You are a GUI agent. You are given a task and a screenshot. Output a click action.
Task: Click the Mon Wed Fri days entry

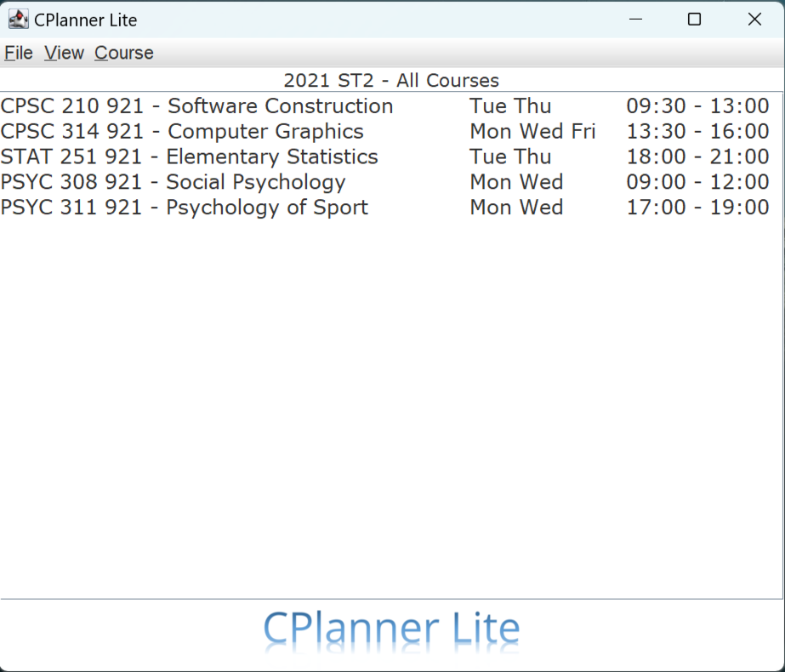tap(532, 131)
